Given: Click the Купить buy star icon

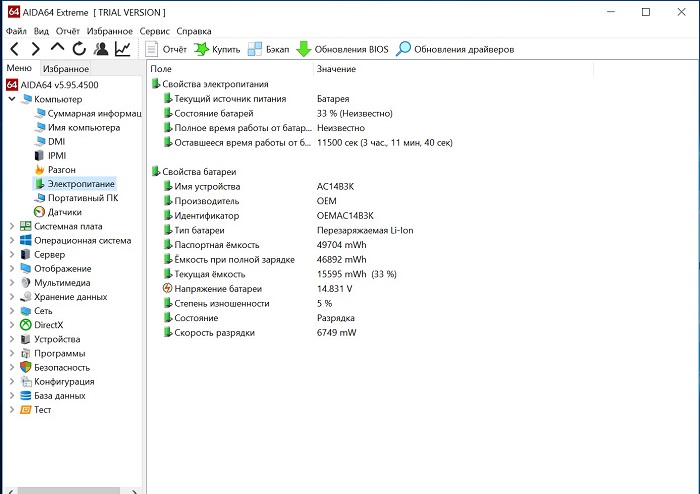Looking at the screenshot, I should pos(201,49).
